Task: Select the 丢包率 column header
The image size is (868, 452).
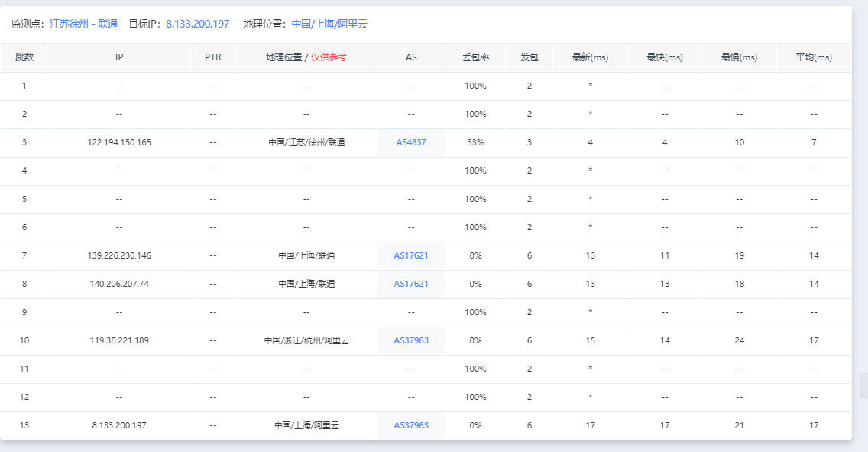Action: (x=475, y=57)
